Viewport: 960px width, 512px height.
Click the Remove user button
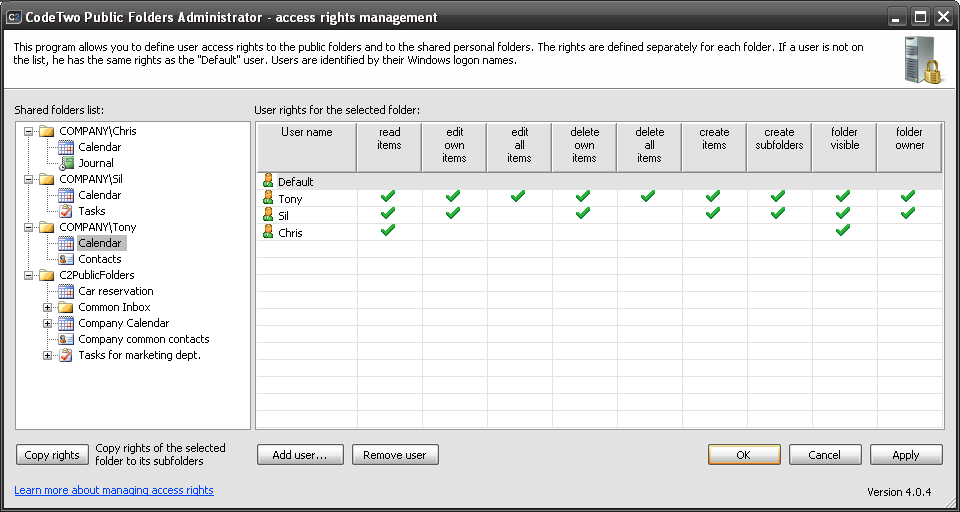(x=395, y=455)
